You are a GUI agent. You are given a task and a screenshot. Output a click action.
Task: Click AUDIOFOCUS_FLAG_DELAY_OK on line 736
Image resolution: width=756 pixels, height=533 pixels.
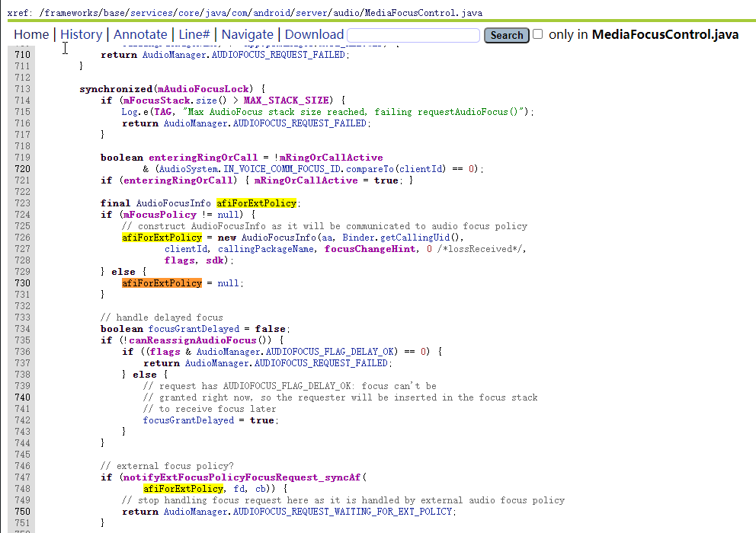(330, 351)
